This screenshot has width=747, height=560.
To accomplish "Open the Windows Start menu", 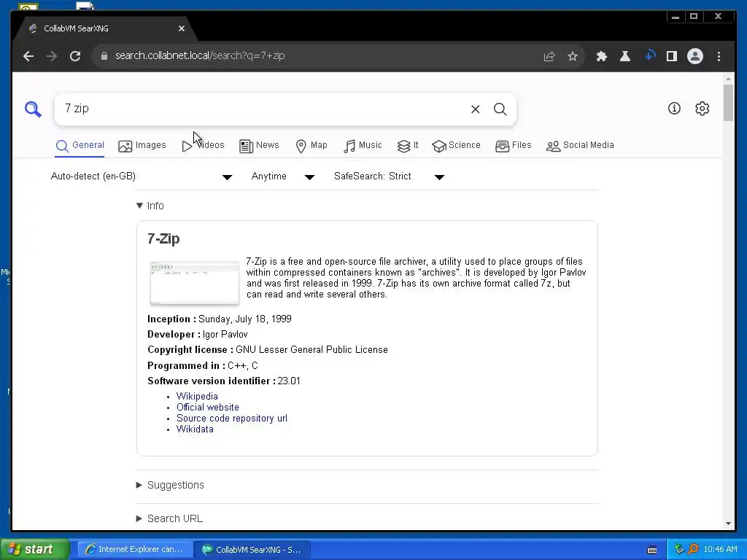I will 34,550.
